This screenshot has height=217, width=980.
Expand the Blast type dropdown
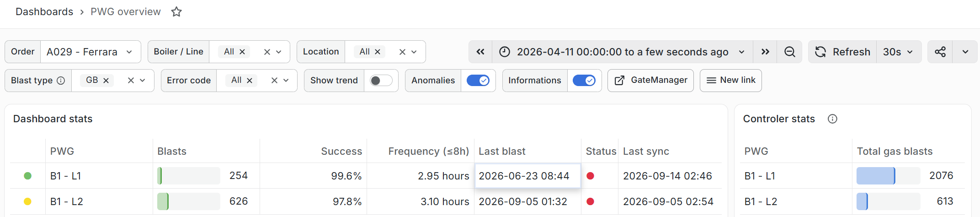click(143, 80)
